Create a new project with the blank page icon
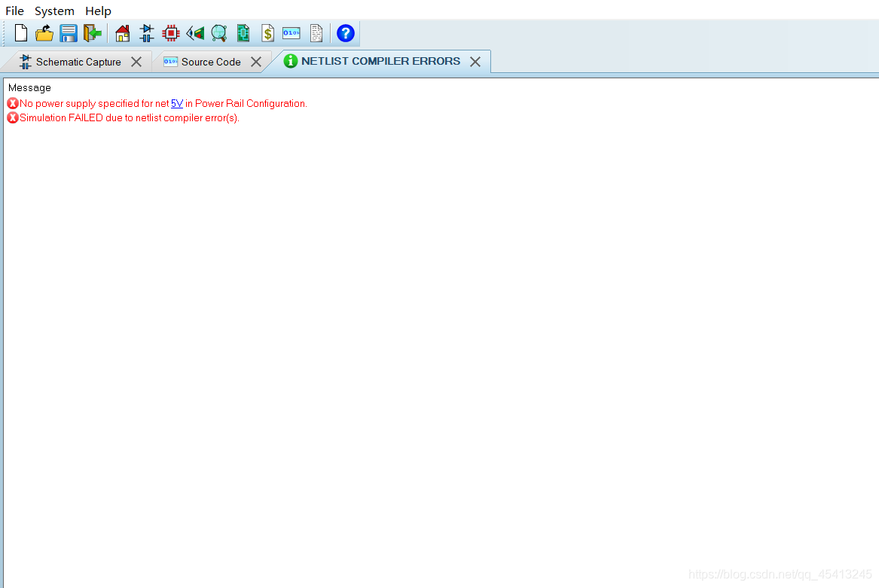The image size is (879, 588). pos(21,33)
